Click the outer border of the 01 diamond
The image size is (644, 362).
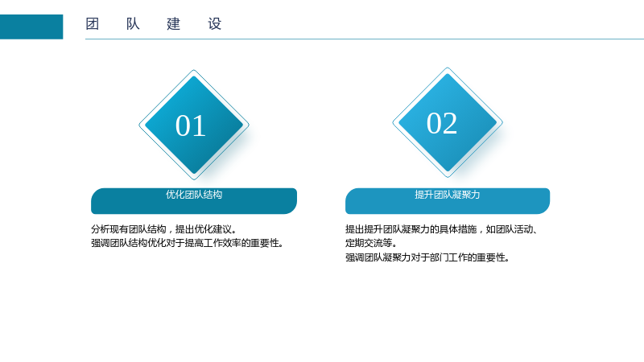point(167,97)
